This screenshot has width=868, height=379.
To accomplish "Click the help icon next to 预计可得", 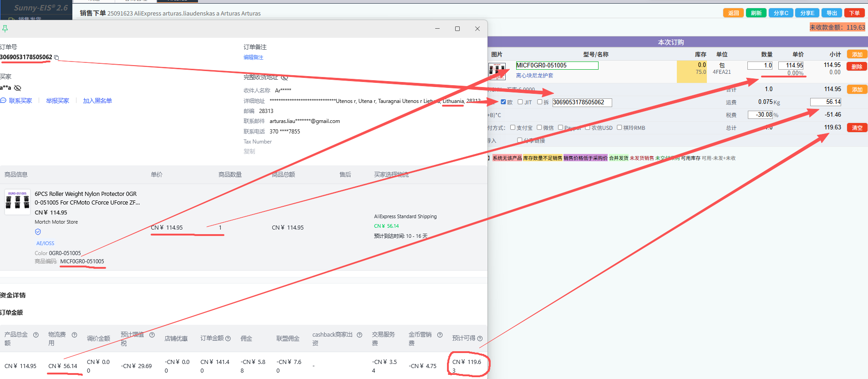I will [480, 338].
